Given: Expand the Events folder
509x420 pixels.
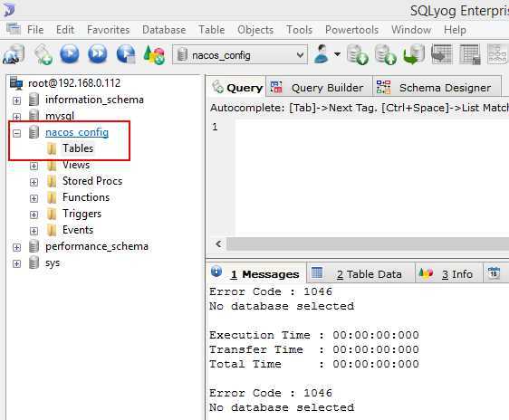Looking at the screenshot, I should click(x=34, y=231).
